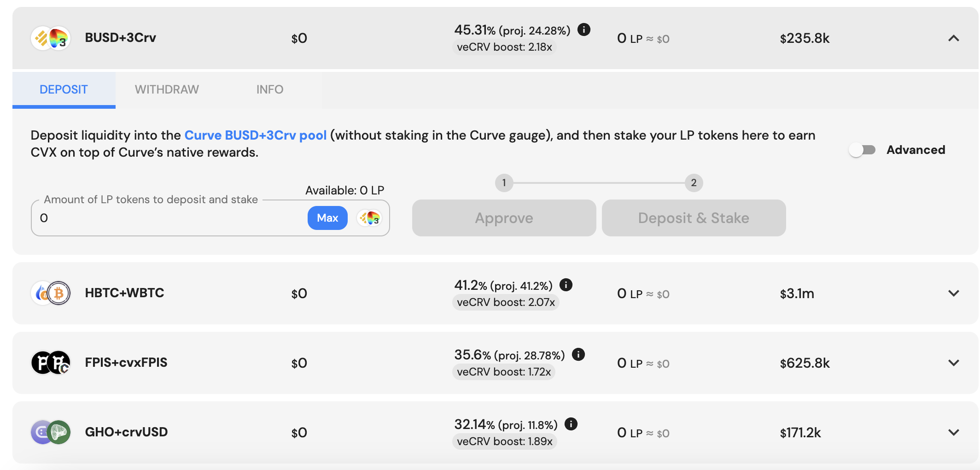Click the Approve button
This screenshot has height=470, width=980.
pyautogui.click(x=504, y=218)
